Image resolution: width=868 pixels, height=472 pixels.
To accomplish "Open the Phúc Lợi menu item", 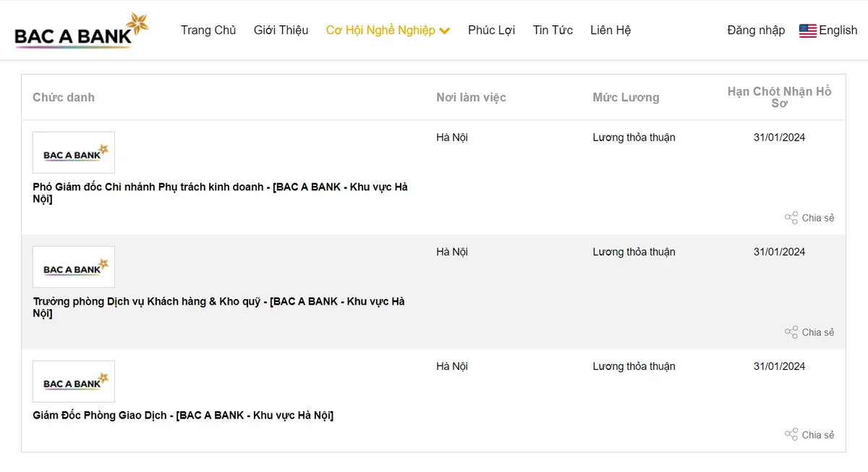I will click(x=492, y=30).
